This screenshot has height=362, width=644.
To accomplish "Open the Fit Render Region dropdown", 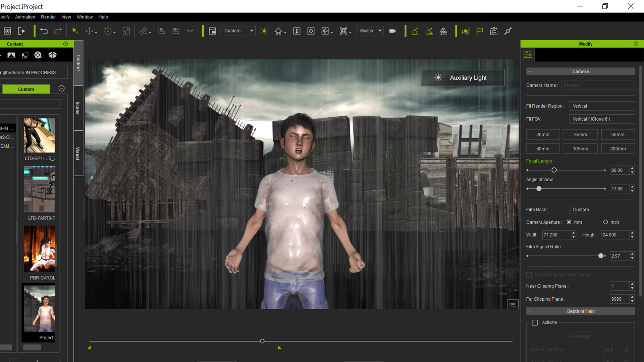I will coord(602,106).
